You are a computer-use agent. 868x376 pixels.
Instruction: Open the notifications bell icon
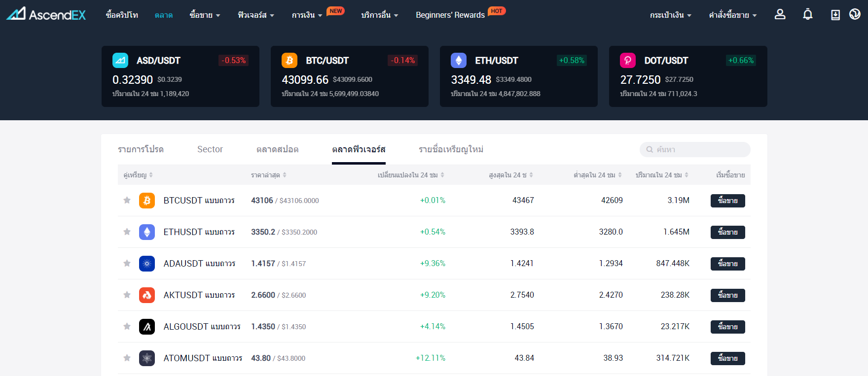point(807,14)
